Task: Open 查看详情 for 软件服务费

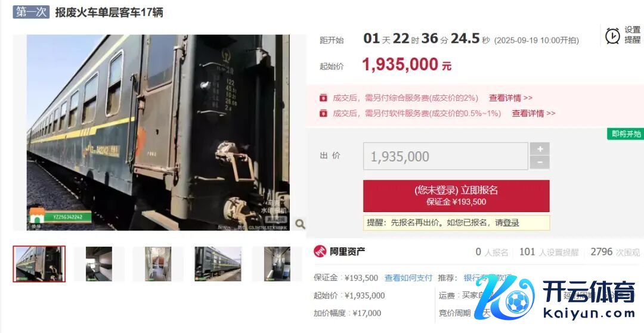Action: (x=534, y=113)
